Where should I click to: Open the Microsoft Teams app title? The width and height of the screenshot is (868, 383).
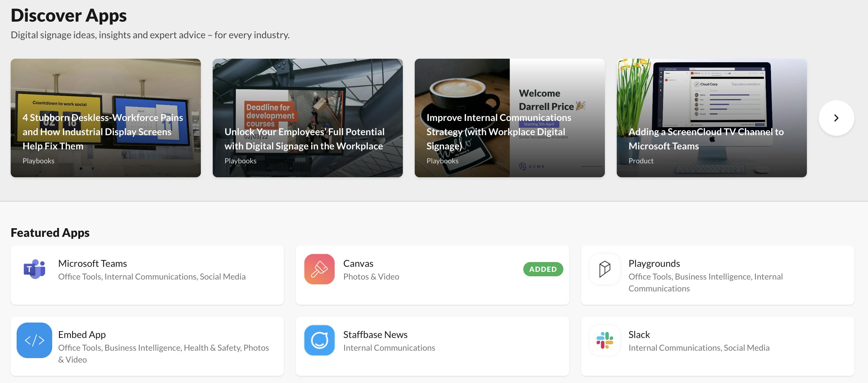click(x=92, y=264)
